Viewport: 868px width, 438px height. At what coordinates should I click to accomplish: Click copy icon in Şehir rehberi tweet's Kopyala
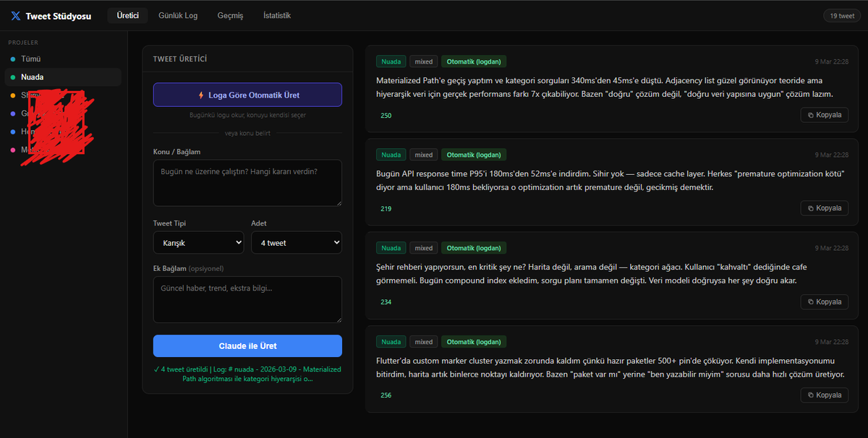tap(811, 301)
